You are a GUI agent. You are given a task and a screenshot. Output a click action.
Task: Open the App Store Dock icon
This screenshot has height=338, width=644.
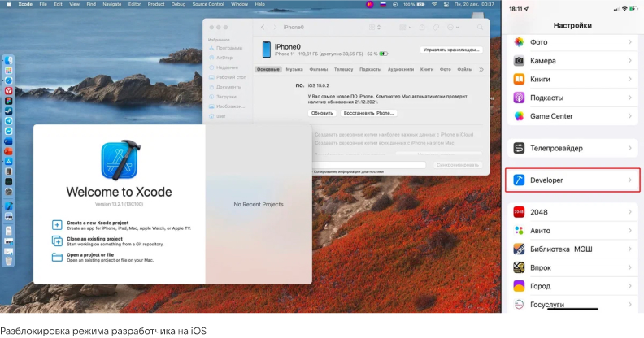8,161
